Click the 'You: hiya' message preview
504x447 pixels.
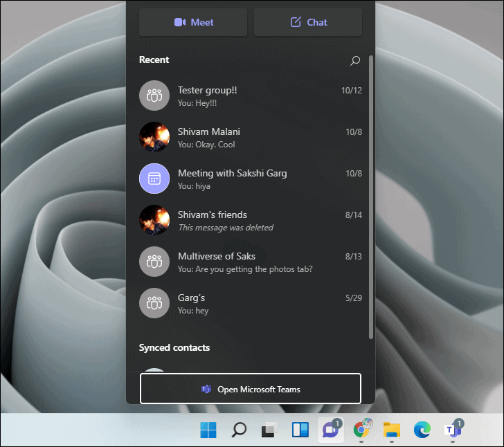(194, 186)
